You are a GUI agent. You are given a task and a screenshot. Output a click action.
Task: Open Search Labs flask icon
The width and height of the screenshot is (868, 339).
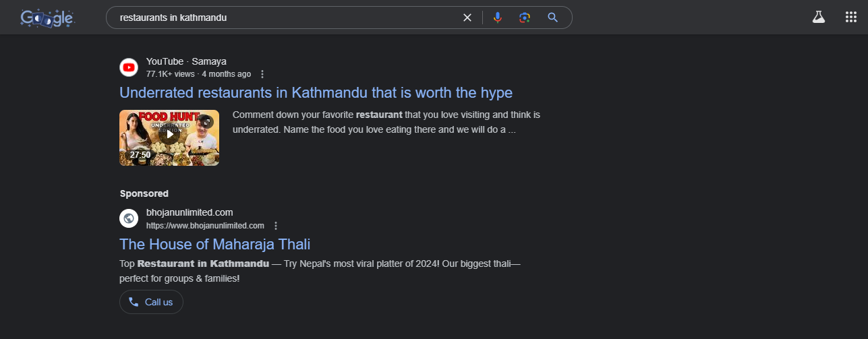pyautogui.click(x=819, y=18)
